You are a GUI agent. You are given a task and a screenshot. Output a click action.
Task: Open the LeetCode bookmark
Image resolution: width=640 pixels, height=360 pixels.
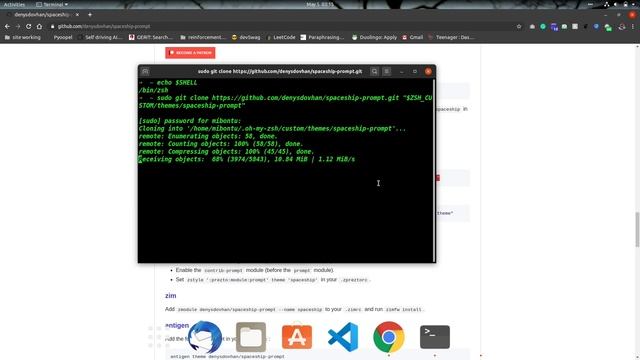(281, 37)
